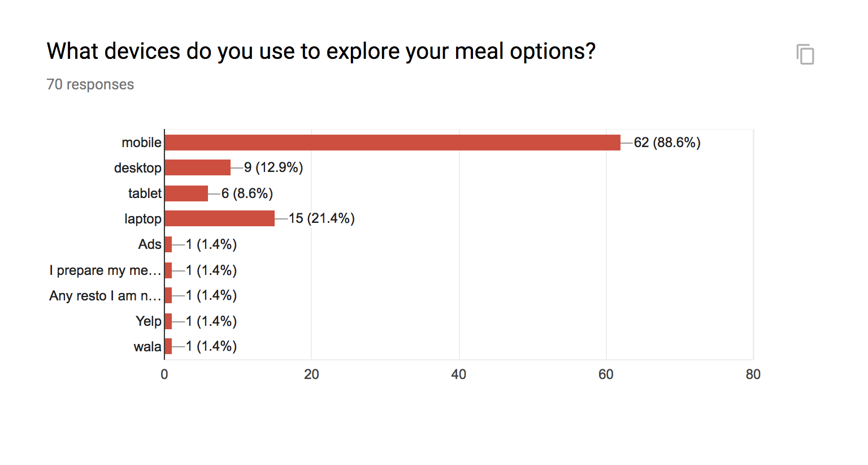Click the red mobile bar

click(x=392, y=143)
